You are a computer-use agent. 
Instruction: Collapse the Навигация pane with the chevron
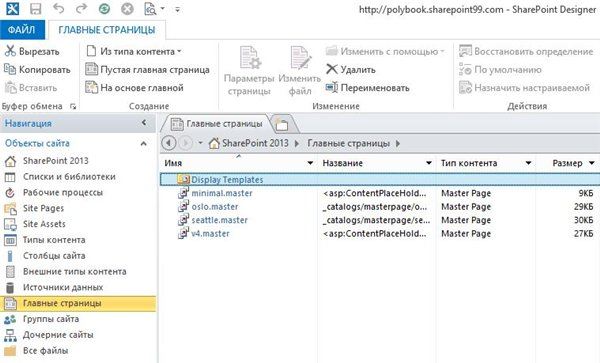click(144, 123)
